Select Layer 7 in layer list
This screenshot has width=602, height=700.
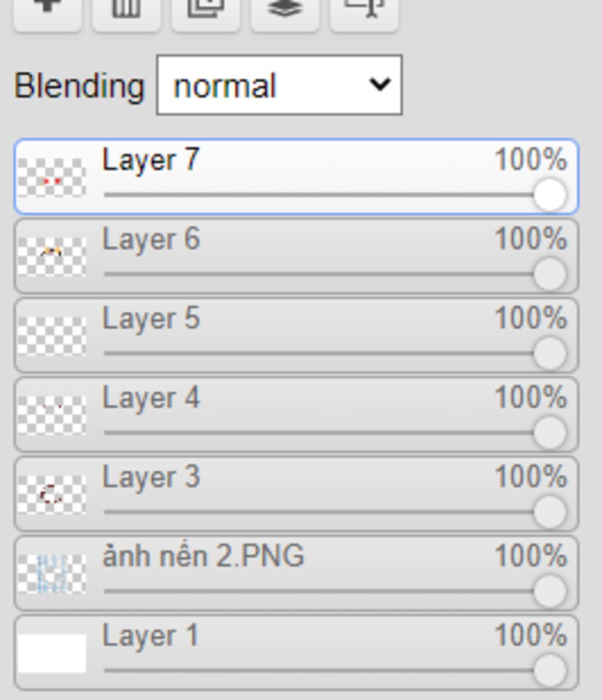tap(296, 177)
